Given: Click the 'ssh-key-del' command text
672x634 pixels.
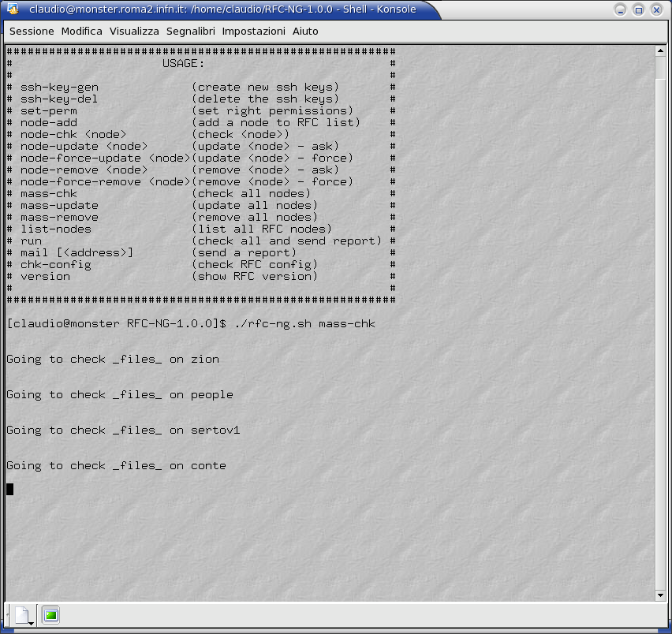Looking at the screenshot, I should click(59, 99).
